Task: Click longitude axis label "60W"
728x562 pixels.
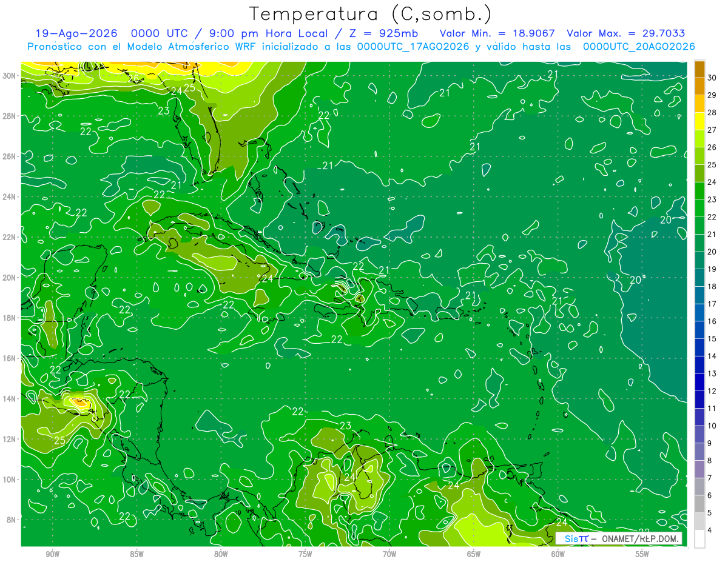Action: click(x=558, y=554)
